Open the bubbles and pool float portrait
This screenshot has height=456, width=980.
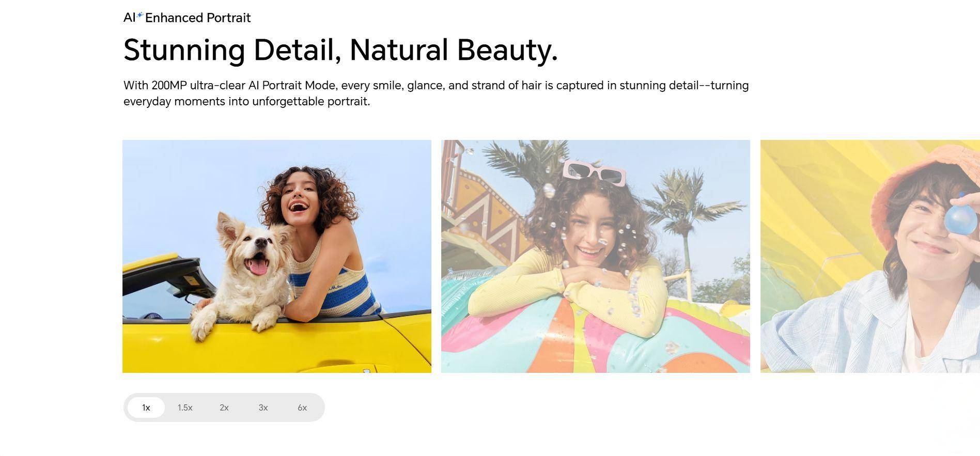(596, 256)
